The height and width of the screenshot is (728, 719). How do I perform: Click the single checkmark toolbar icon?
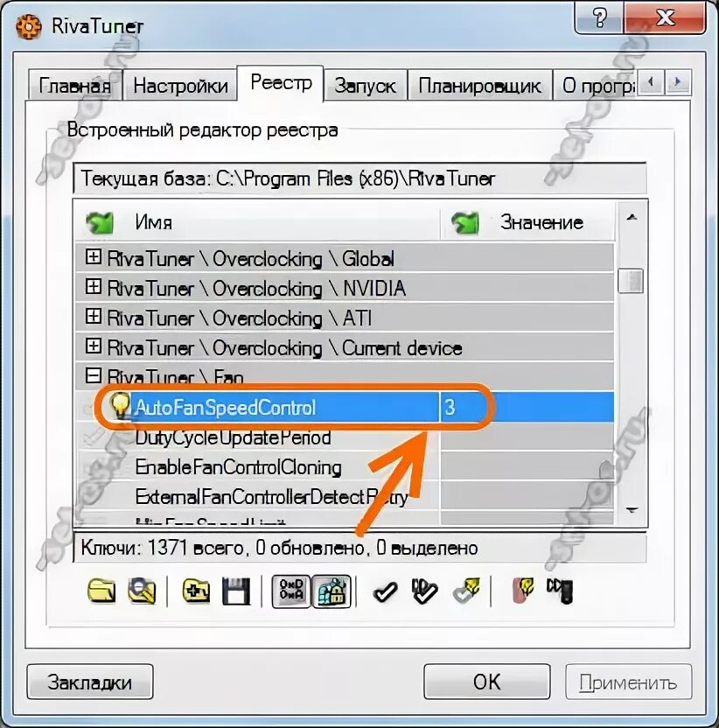pos(385,592)
